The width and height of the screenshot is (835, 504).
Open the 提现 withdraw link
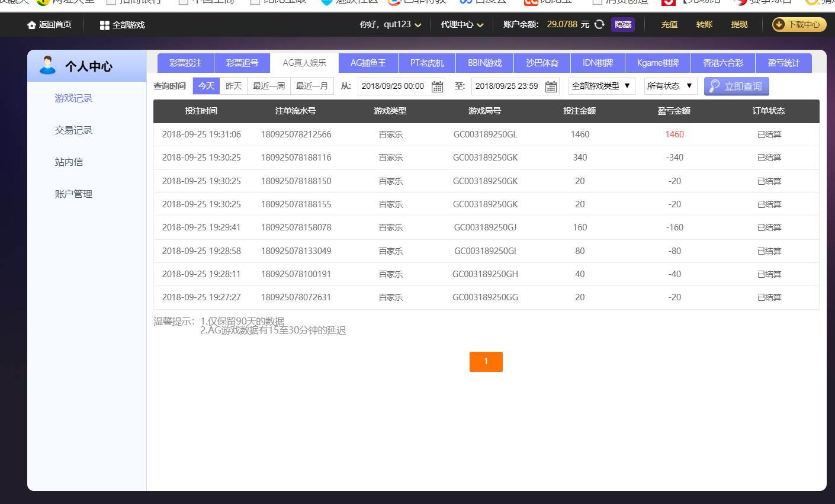pos(739,24)
